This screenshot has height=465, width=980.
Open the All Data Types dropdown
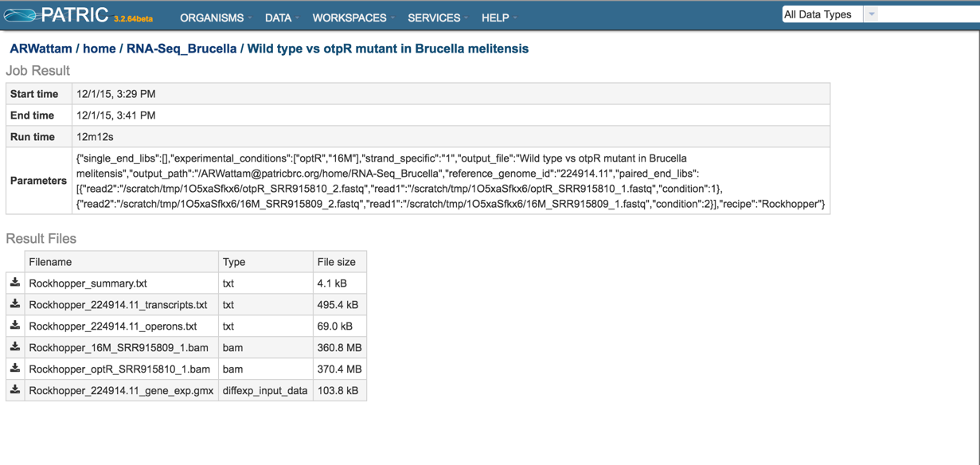(x=830, y=14)
